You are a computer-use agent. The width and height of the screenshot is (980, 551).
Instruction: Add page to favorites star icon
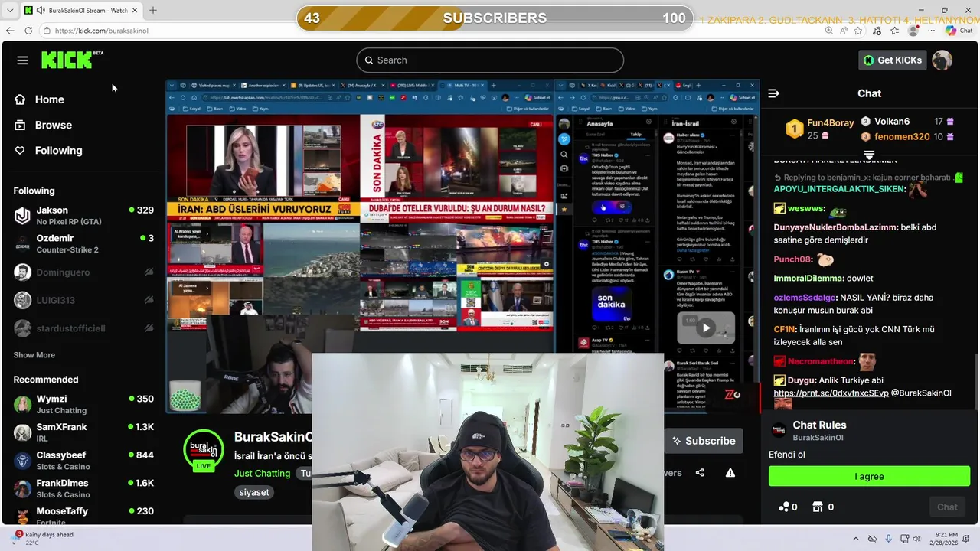pyautogui.click(x=859, y=31)
